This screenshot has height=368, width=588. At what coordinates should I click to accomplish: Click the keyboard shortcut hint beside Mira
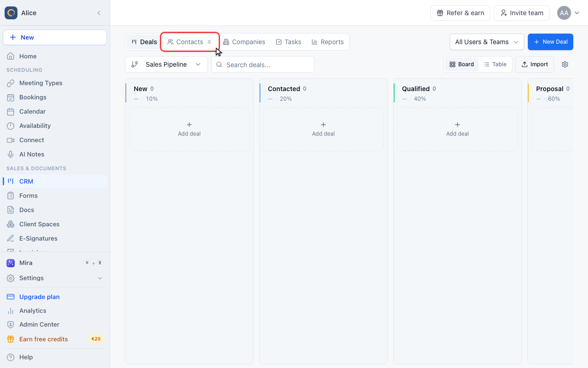click(93, 263)
